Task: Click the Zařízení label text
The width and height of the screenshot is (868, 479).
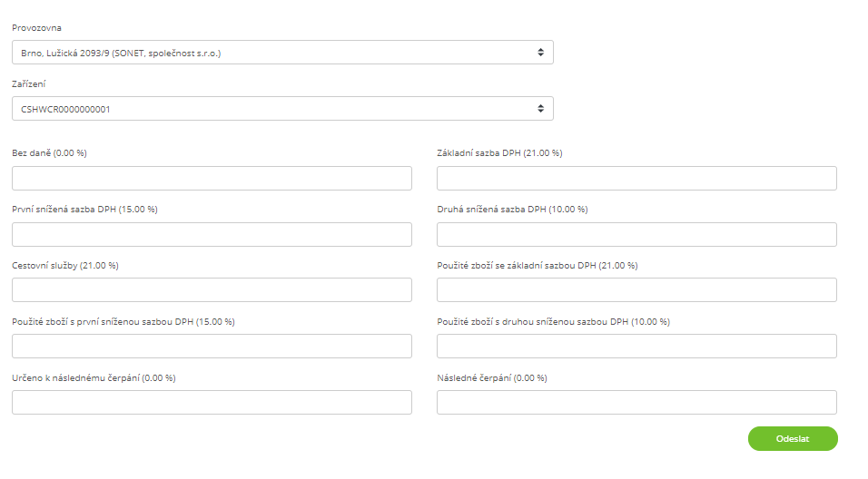Action: [29, 84]
